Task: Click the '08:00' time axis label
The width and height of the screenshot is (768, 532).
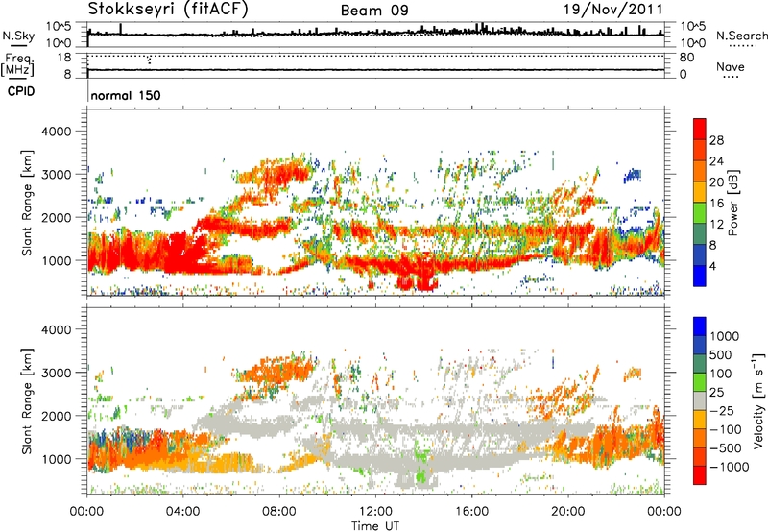Action: click(279, 512)
